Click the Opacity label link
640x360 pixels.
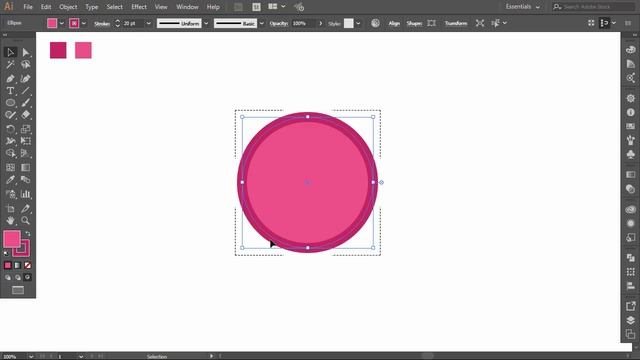click(x=279, y=24)
